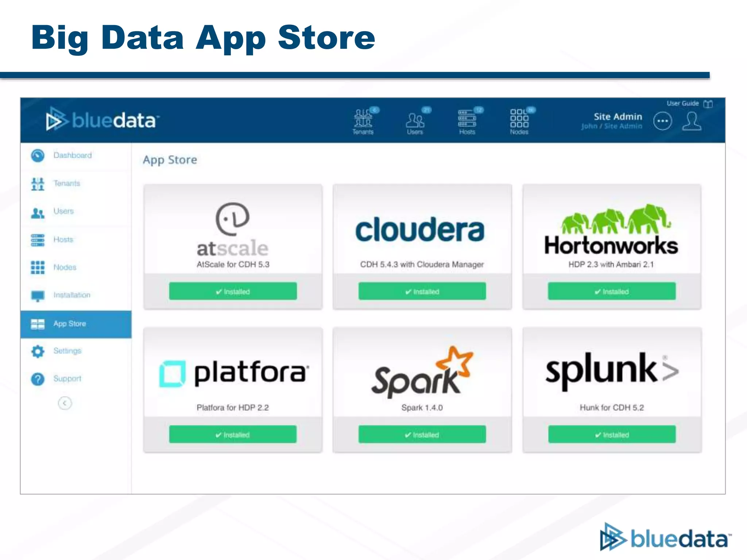Click the BlueData logo in header
The height and width of the screenshot is (560, 747).
(x=102, y=120)
